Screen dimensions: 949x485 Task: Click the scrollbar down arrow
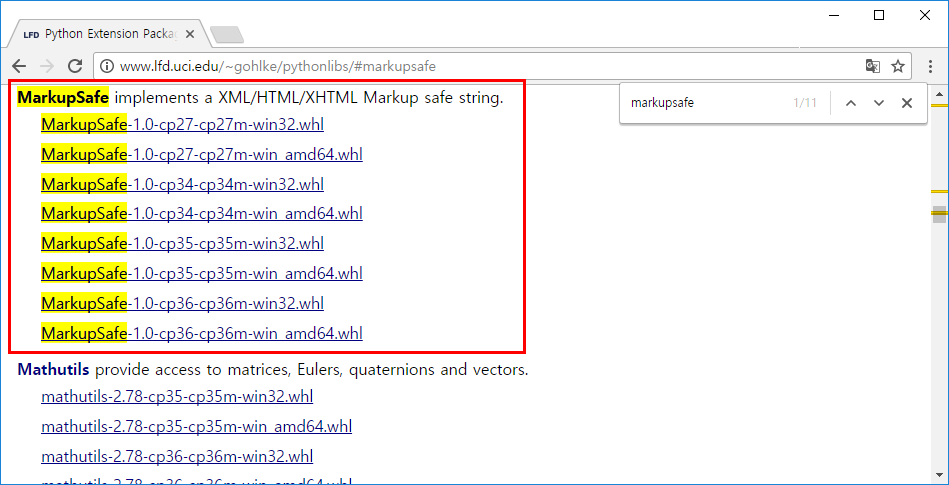pos(939,473)
